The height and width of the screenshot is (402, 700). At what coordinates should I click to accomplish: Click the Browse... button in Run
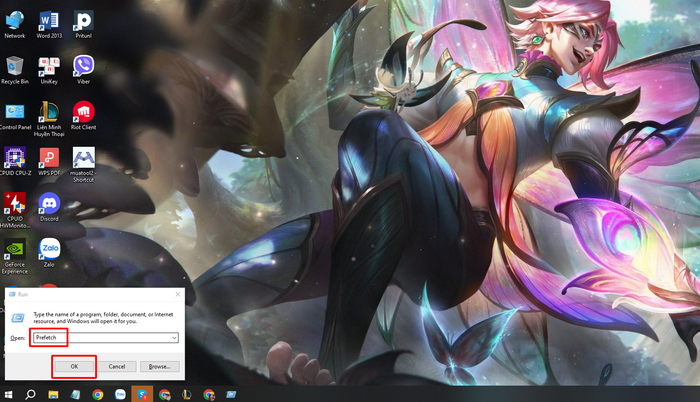pos(160,366)
